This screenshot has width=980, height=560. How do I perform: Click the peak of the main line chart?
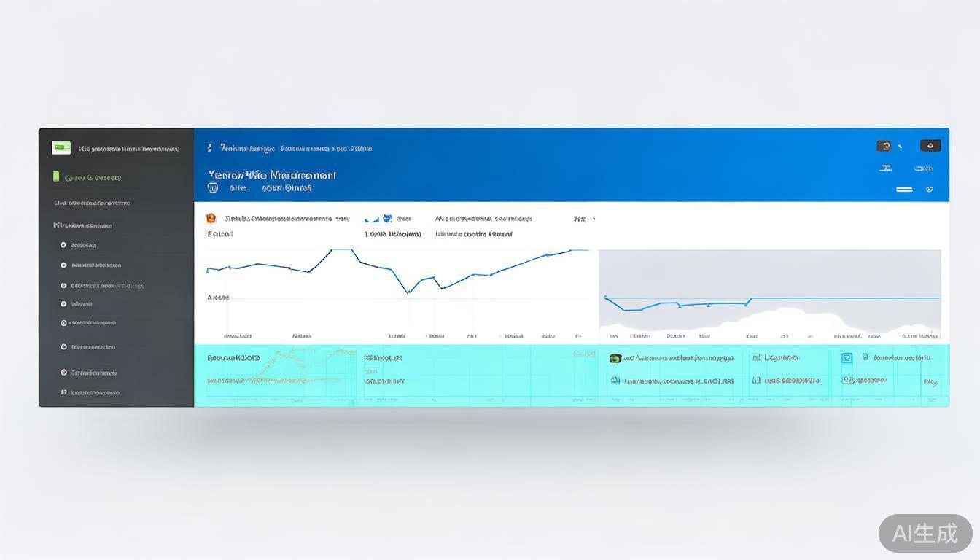342,250
